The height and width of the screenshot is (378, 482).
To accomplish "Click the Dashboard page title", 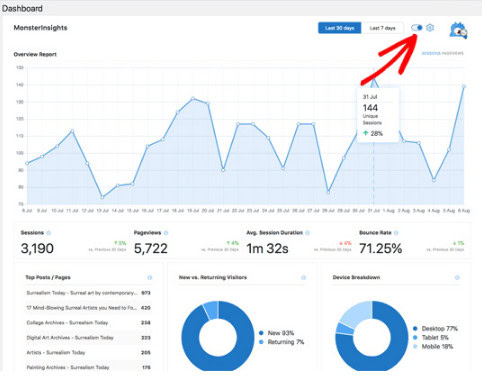I will 22,8.
